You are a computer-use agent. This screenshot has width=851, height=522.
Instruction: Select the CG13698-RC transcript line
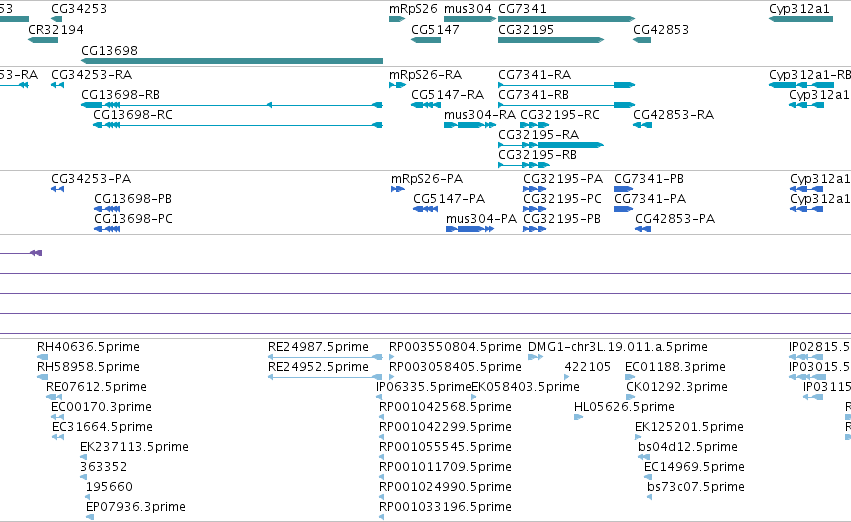pyautogui.click(x=238, y=125)
